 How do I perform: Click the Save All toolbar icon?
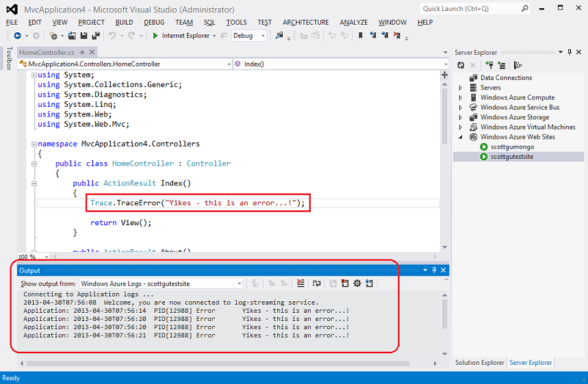tap(96, 36)
